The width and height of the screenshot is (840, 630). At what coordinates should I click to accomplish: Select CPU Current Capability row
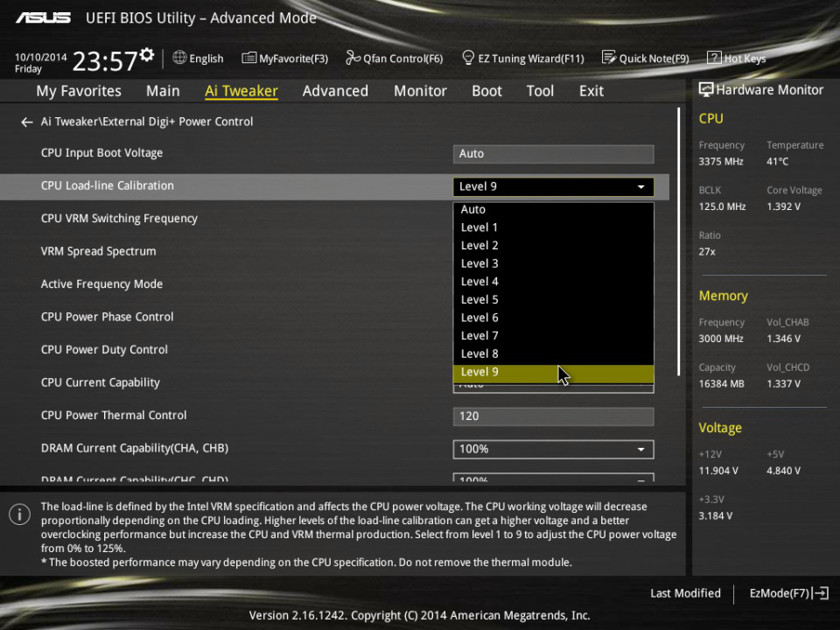click(x=100, y=382)
